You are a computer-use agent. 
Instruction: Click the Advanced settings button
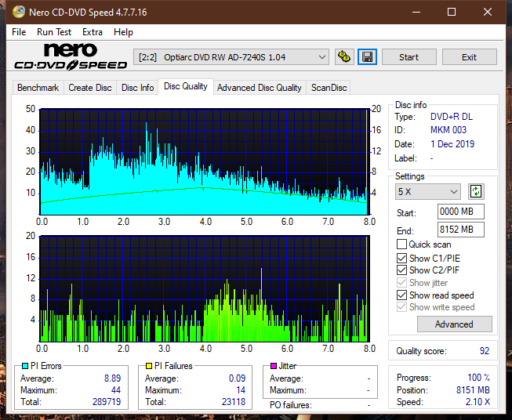(x=454, y=324)
